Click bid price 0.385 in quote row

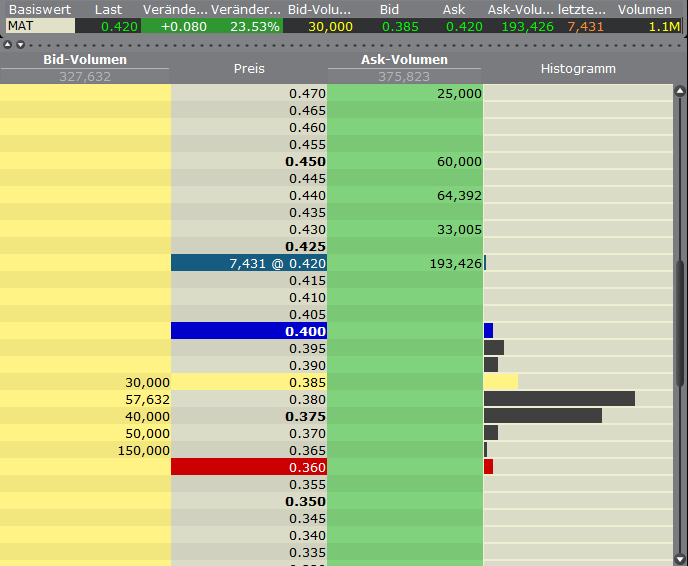(x=400, y=27)
